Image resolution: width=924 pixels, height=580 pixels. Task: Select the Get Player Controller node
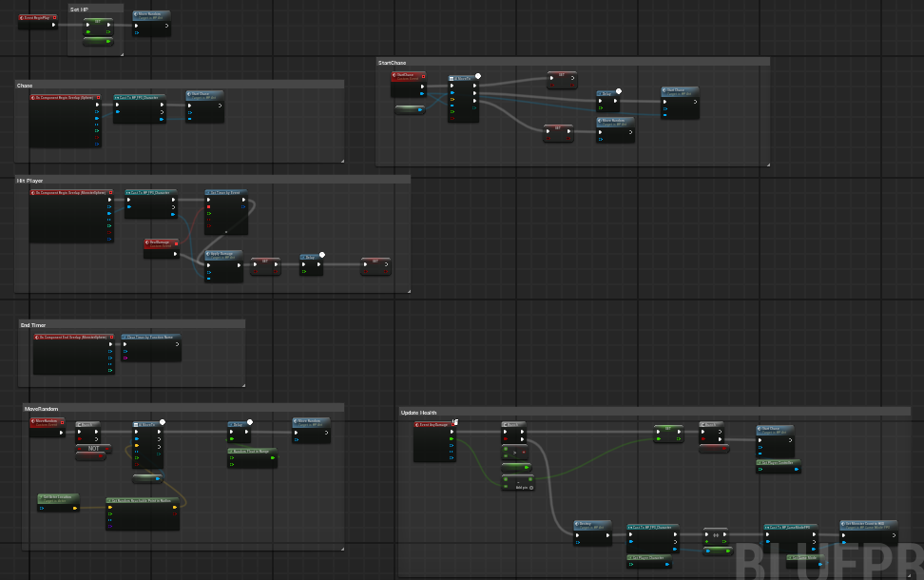click(x=779, y=466)
